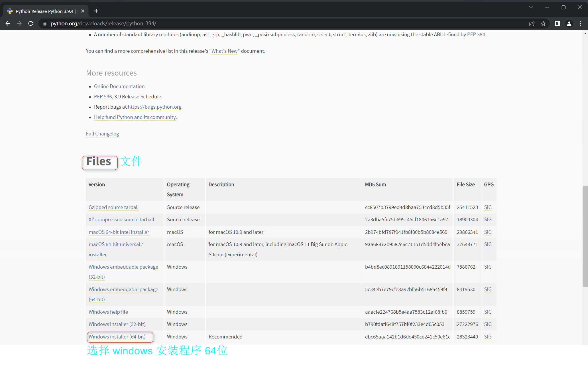Focus the address bar URL field

click(285, 24)
